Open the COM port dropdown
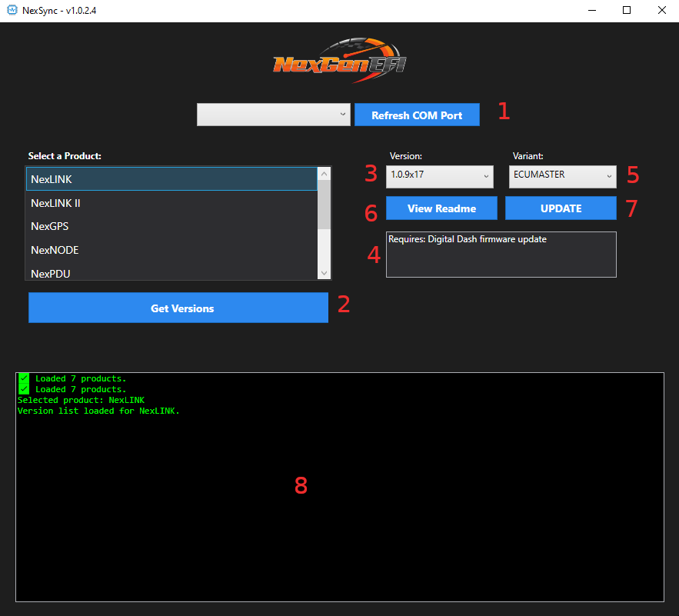 tap(273, 115)
